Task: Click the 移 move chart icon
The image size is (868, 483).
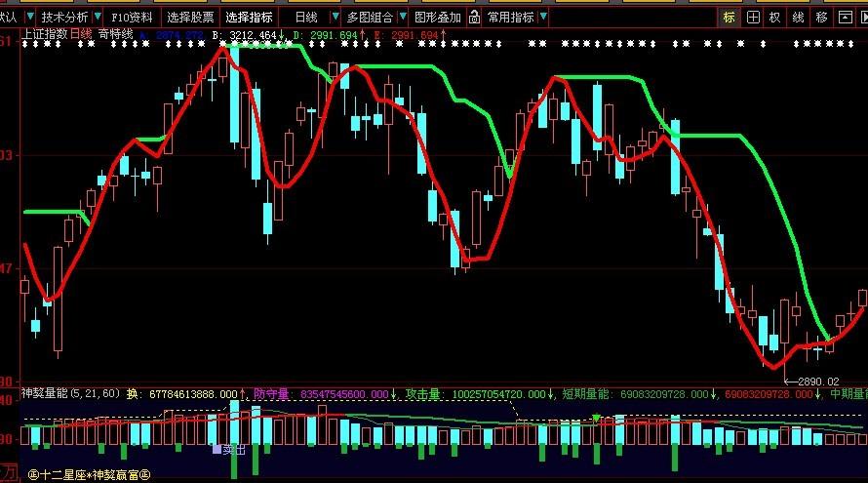Action: click(x=821, y=18)
